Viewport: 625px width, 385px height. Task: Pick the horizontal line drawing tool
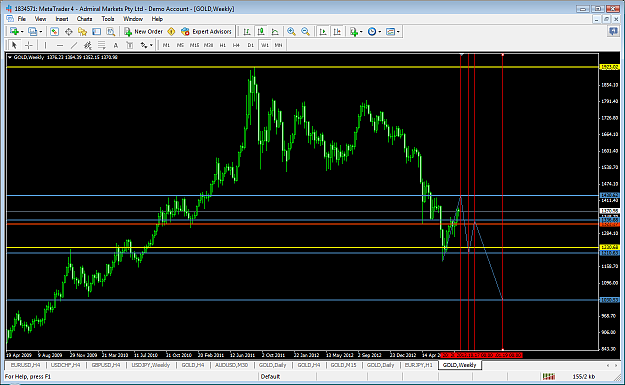point(60,45)
